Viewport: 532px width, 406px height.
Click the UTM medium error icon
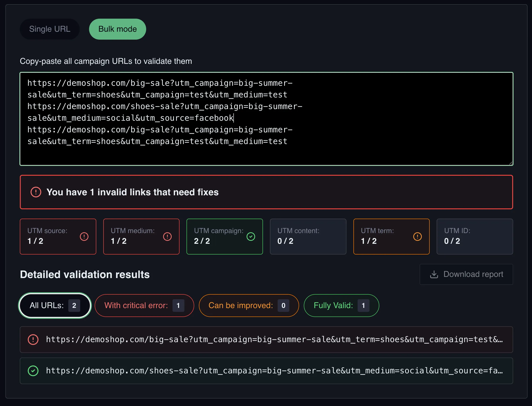point(167,236)
